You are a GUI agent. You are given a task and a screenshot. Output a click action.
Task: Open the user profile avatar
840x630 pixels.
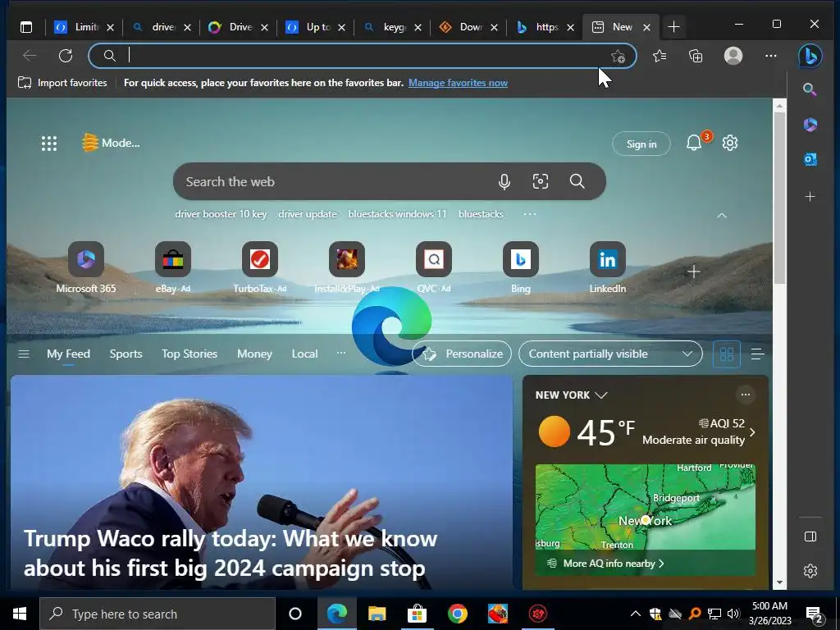click(733, 56)
